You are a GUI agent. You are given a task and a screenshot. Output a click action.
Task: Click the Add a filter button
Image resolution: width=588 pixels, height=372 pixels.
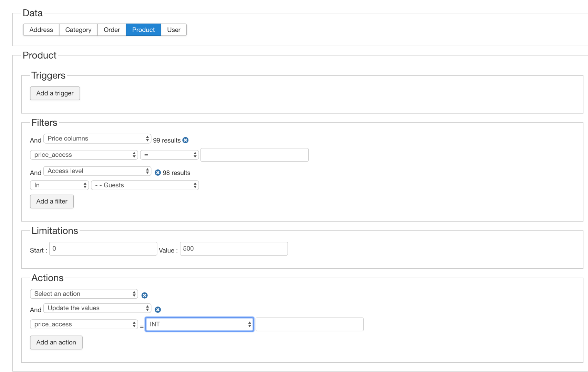(x=52, y=201)
